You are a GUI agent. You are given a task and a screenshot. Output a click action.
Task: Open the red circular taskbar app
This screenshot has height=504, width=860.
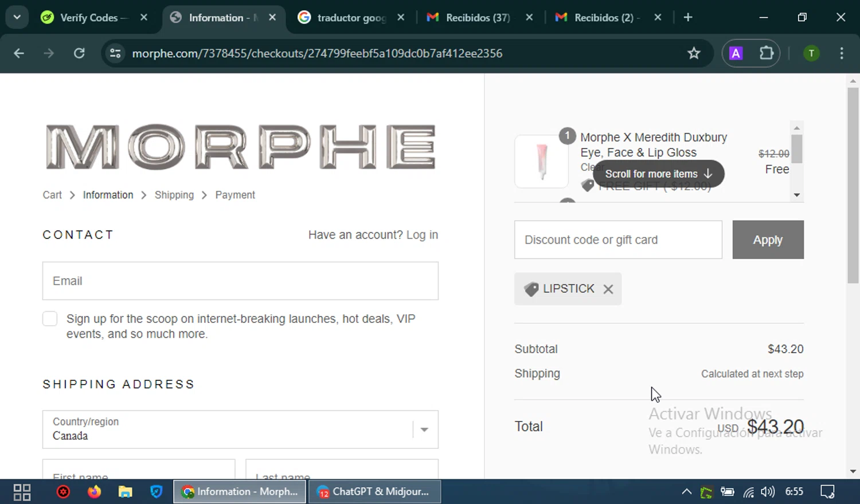pyautogui.click(x=63, y=492)
